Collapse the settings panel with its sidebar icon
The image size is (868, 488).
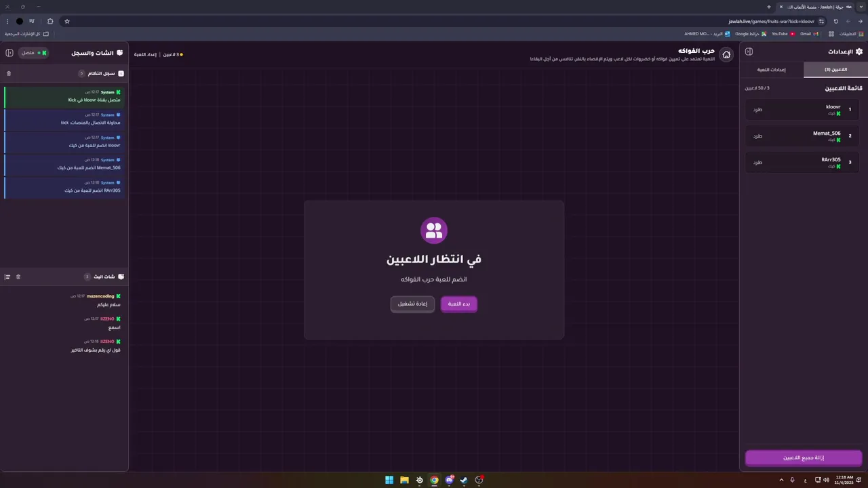click(749, 52)
